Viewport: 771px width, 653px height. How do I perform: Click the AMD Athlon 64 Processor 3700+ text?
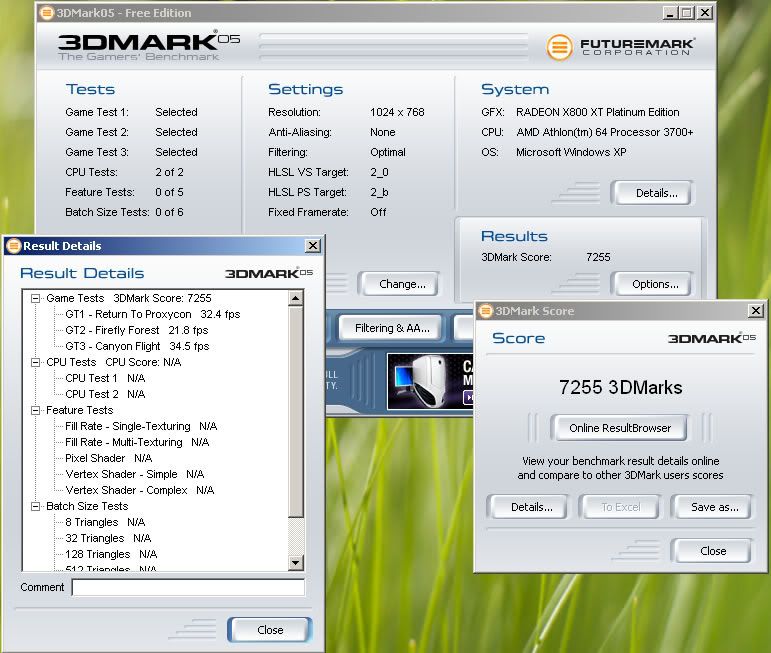pos(605,132)
